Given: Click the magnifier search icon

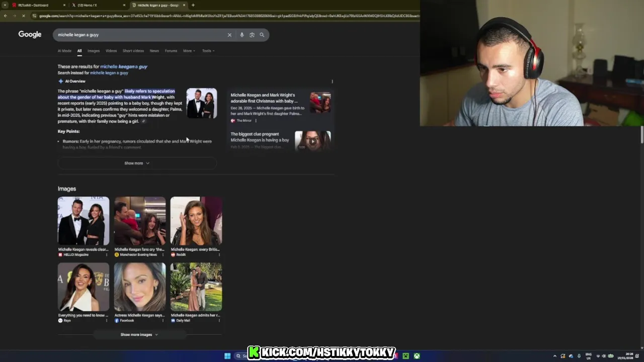Looking at the screenshot, I should coord(262,35).
